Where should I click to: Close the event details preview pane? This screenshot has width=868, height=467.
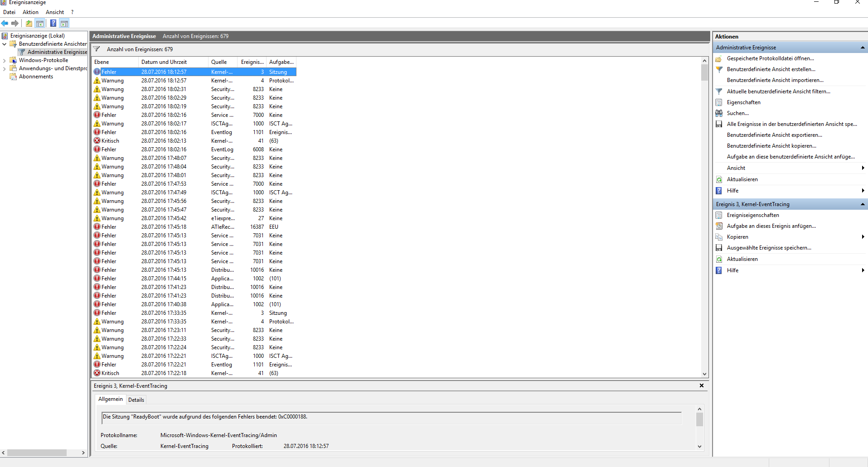702,385
